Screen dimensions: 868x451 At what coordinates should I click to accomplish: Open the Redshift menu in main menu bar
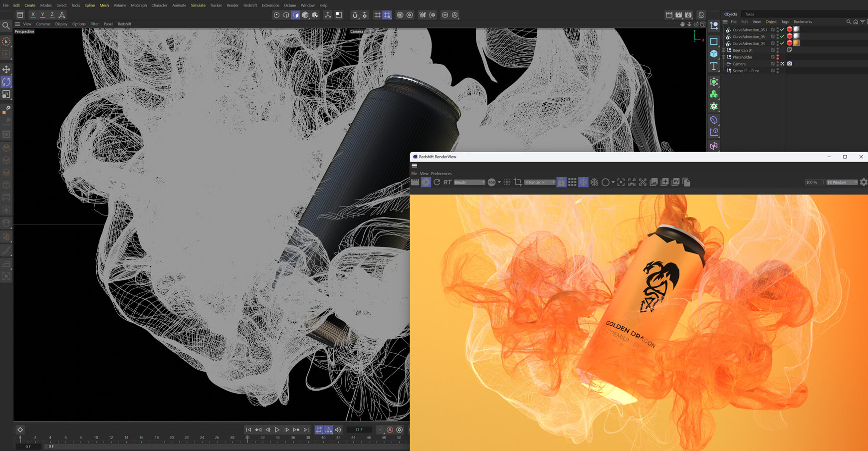[x=250, y=5]
